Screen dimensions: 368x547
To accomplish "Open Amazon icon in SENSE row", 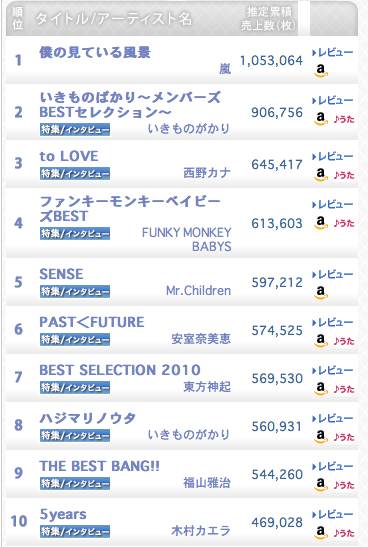I will pos(321,292).
